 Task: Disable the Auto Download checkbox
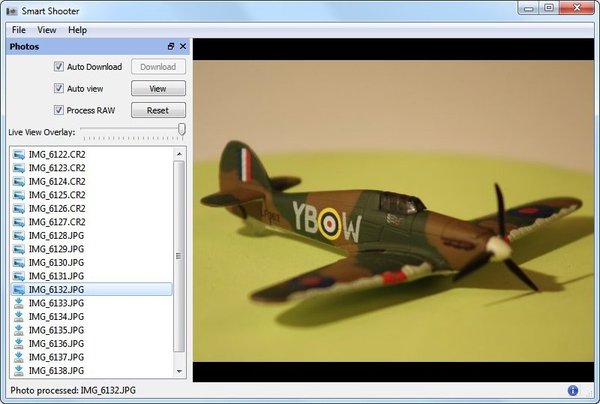pyautogui.click(x=59, y=67)
